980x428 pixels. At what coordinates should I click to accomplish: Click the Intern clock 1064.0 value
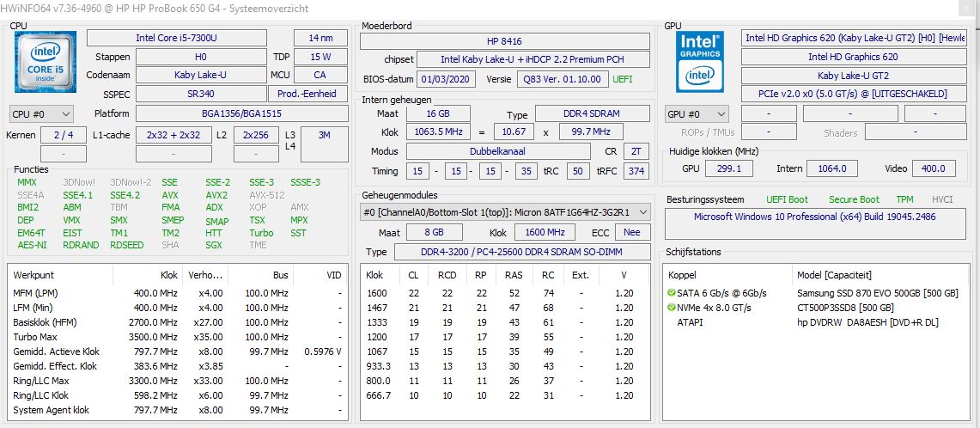[x=832, y=168]
